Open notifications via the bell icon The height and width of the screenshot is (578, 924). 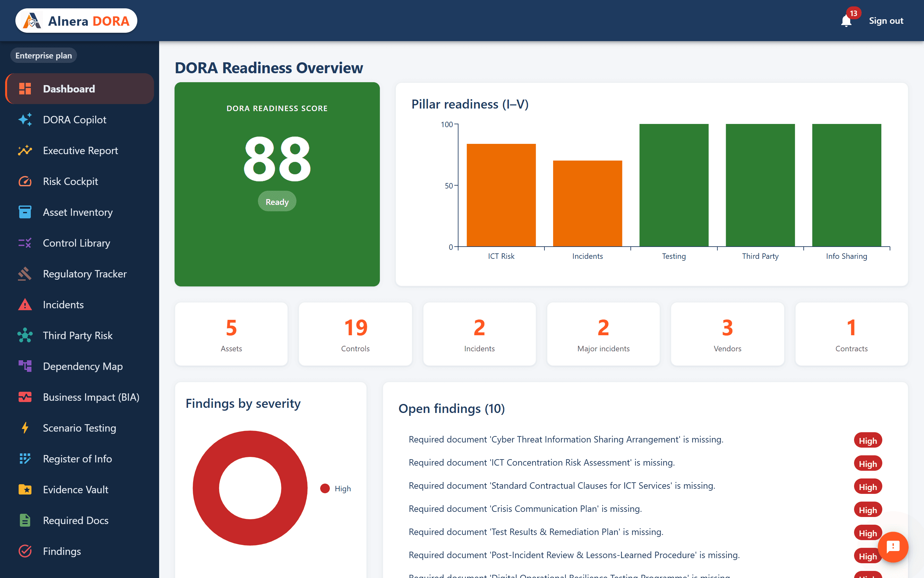click(x=846, y=21)
